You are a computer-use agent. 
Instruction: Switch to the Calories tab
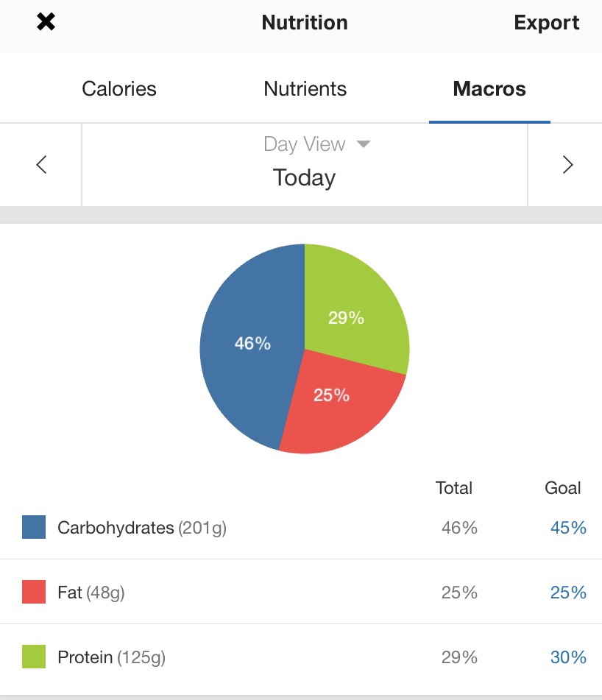tap(119, 89)
